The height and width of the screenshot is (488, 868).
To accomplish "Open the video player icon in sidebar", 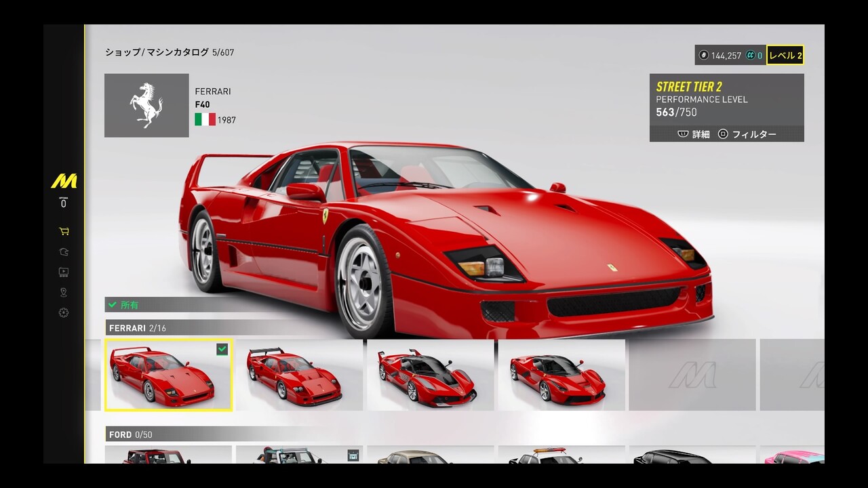I will point(64,272).
